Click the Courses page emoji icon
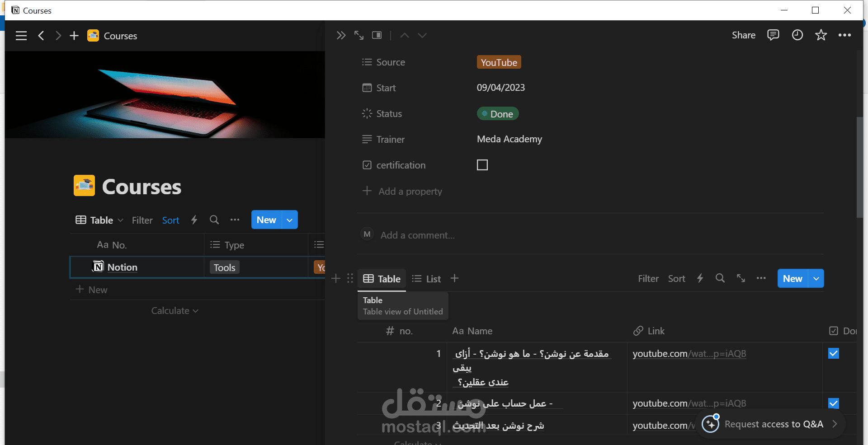Image resolution: width=868 pixels, height=445 pixels. click(x=85, y=186)
